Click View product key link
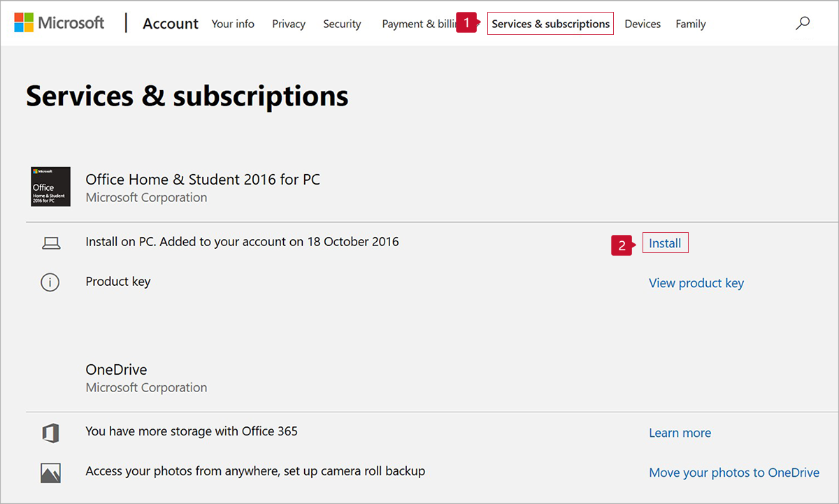Screen dimensions: 839x504 [x=696, y=283]
